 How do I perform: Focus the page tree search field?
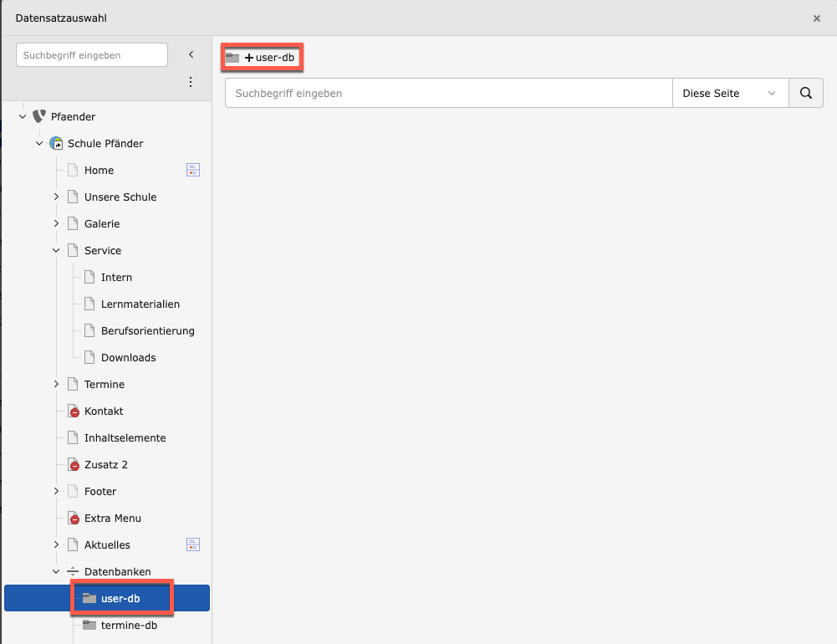point(92,55)
